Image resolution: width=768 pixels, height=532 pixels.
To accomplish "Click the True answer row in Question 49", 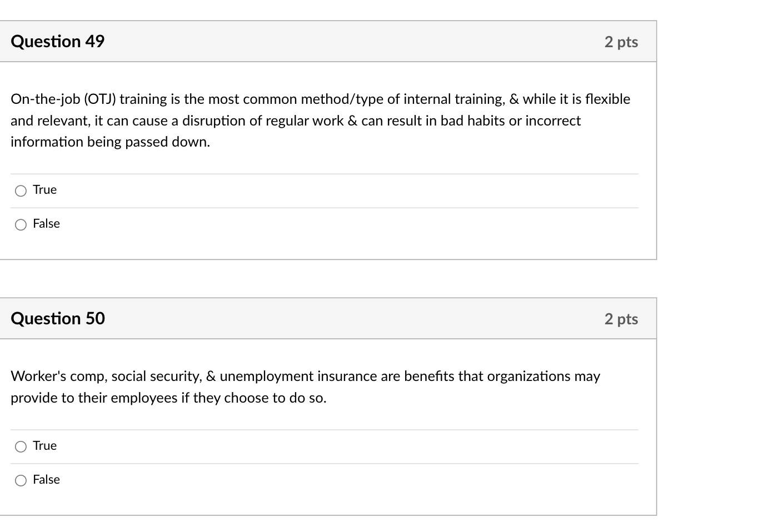I will tap(222, 190).
